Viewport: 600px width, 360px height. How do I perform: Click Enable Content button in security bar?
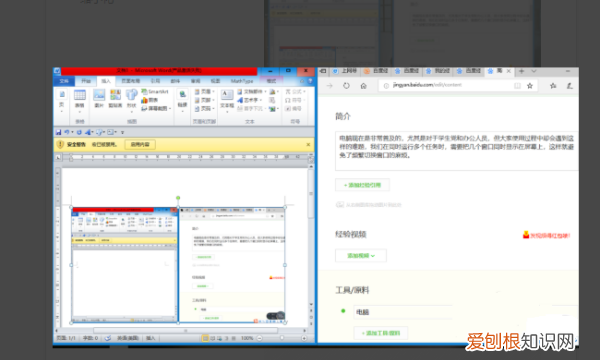point(140,145)
